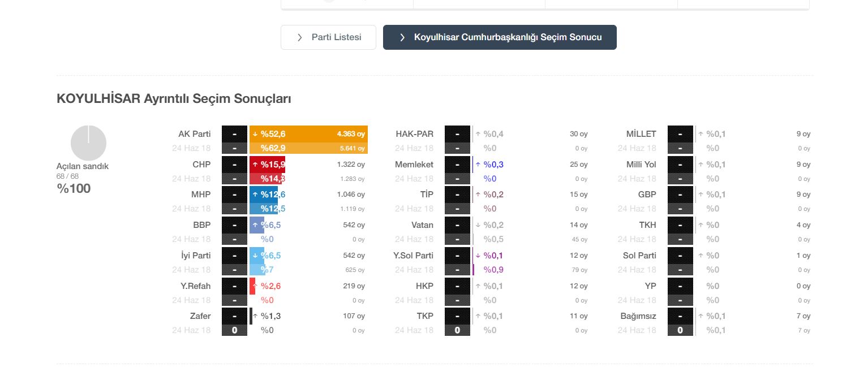
Task: Select the orange %52,6 AK Parti bar
Action: tap(309, 133)
